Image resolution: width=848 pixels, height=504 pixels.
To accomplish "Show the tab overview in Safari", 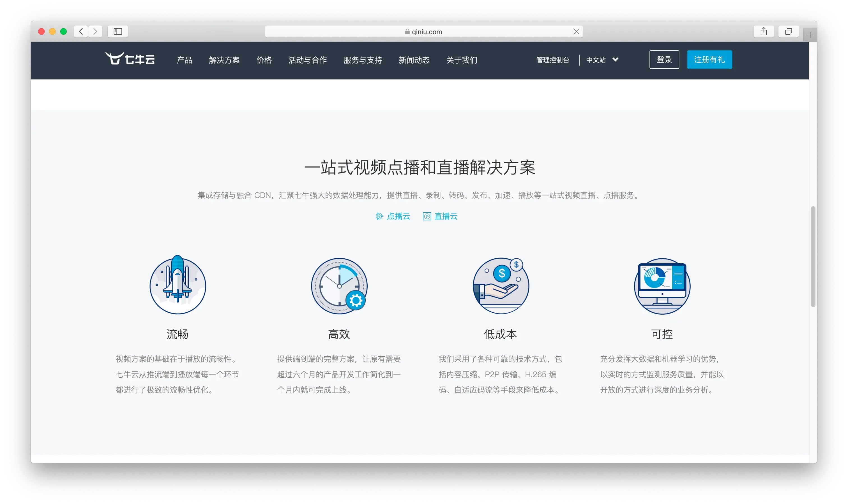I will 789,31.
